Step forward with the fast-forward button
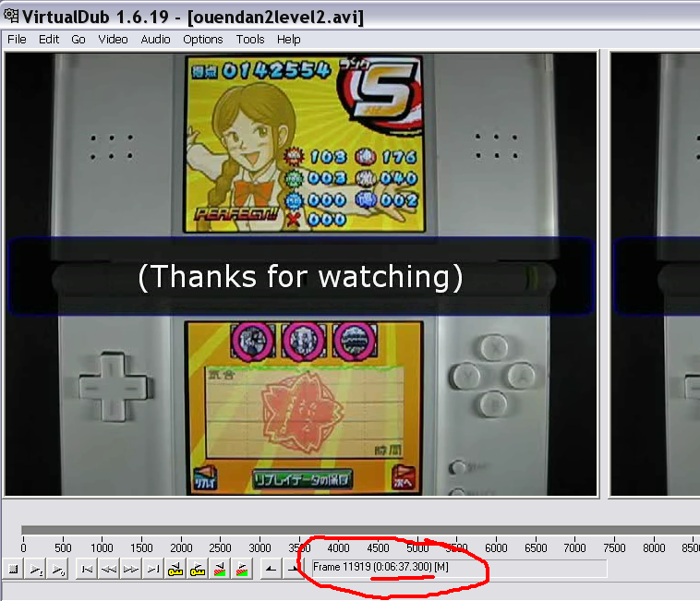The height and width of the screenshot is (601, 700). click(131, 569)
